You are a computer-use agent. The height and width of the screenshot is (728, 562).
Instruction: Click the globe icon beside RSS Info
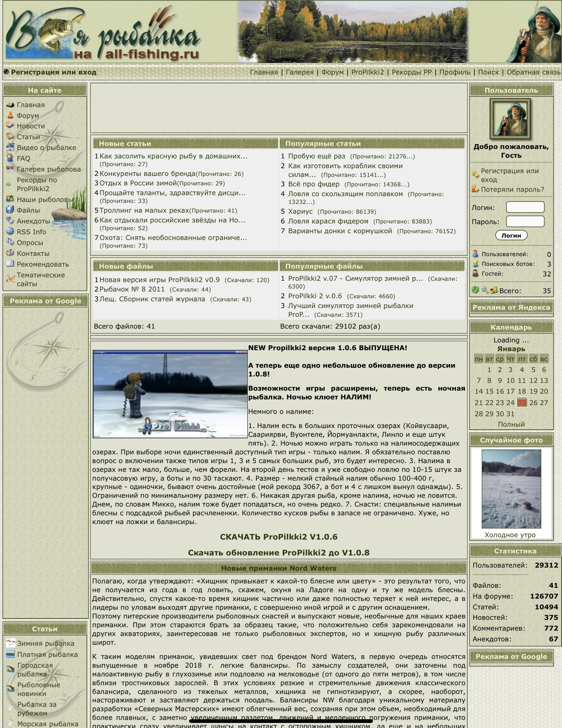click(x=10, y=232)
